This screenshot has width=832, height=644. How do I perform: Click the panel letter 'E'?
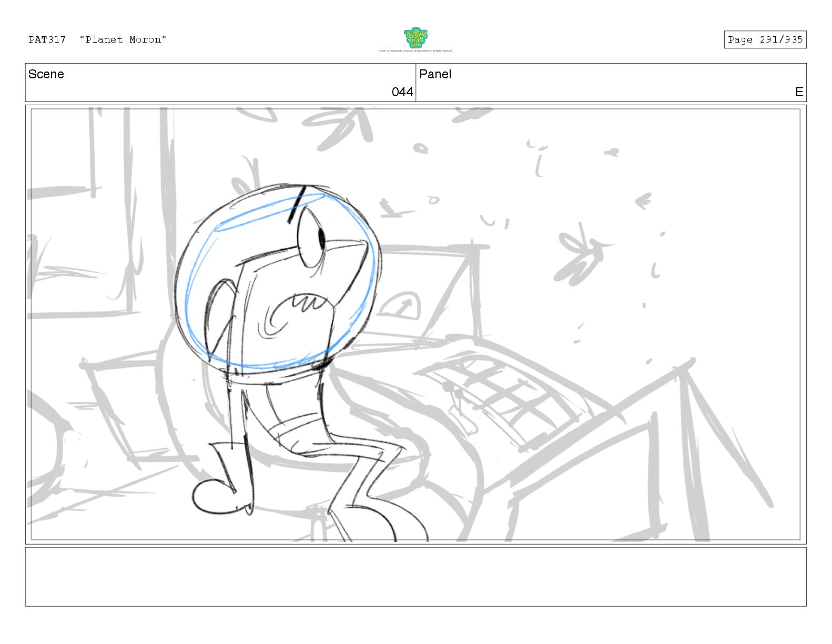click(799, 92)
